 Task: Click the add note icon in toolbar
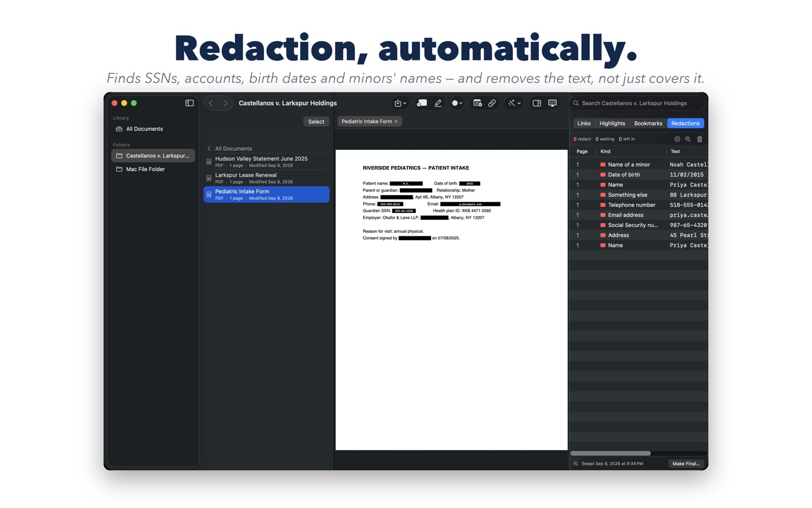(477, 103)
